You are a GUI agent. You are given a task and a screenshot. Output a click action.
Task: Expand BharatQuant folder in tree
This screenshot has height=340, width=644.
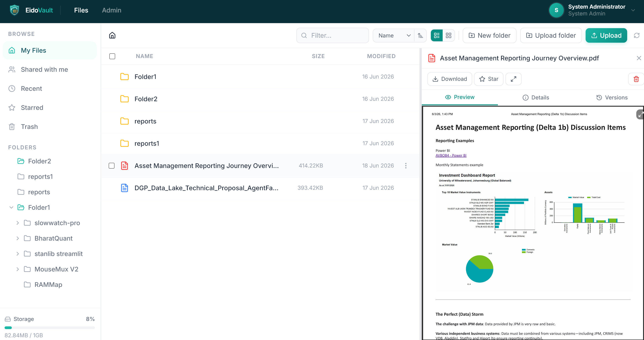tap(17, 238)
